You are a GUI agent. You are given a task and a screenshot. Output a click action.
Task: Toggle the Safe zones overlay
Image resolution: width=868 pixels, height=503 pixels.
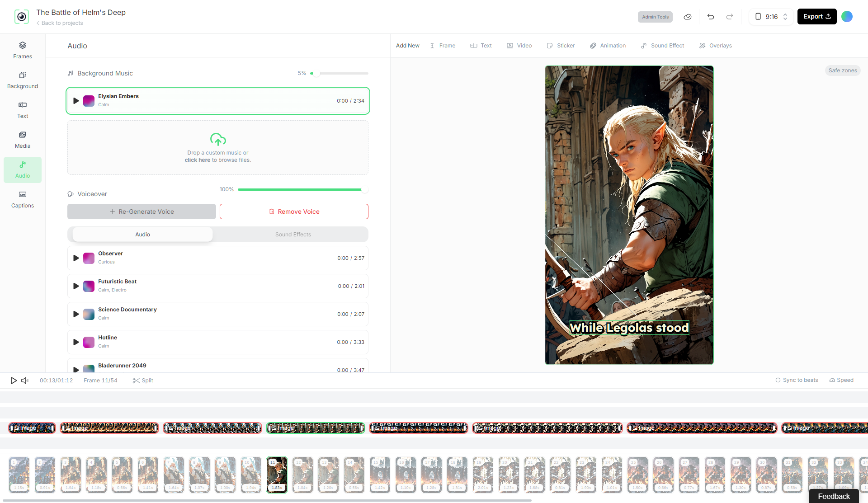point(842,71)
